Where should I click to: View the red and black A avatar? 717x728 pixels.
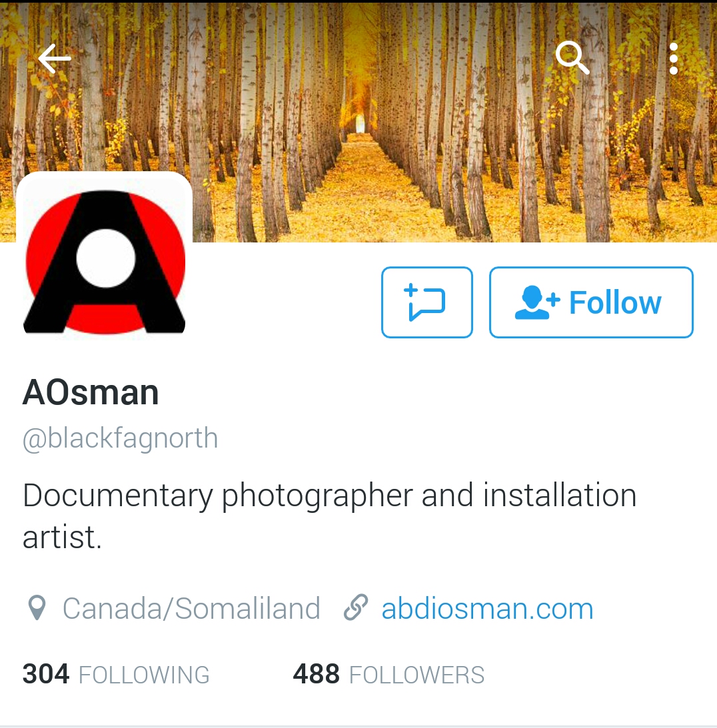[x=105, y=256]
